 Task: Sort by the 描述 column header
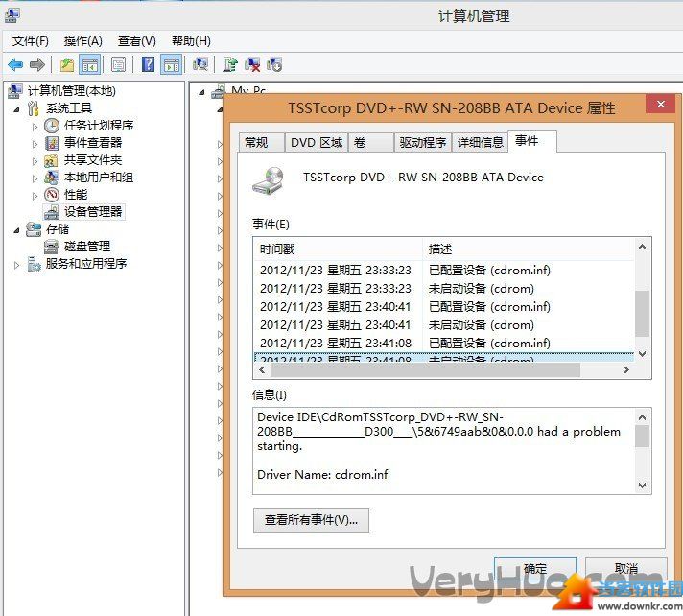[529, 249]
